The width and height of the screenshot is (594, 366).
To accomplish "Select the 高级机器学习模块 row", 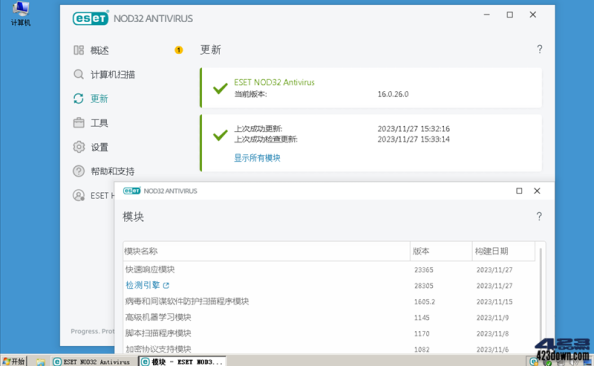I will (329, 318).
